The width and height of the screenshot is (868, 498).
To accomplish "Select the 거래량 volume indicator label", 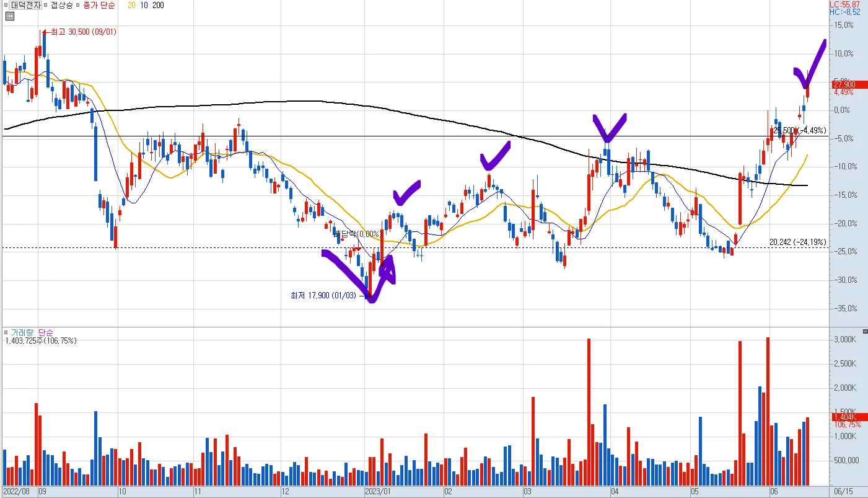I will coord(22,333).
